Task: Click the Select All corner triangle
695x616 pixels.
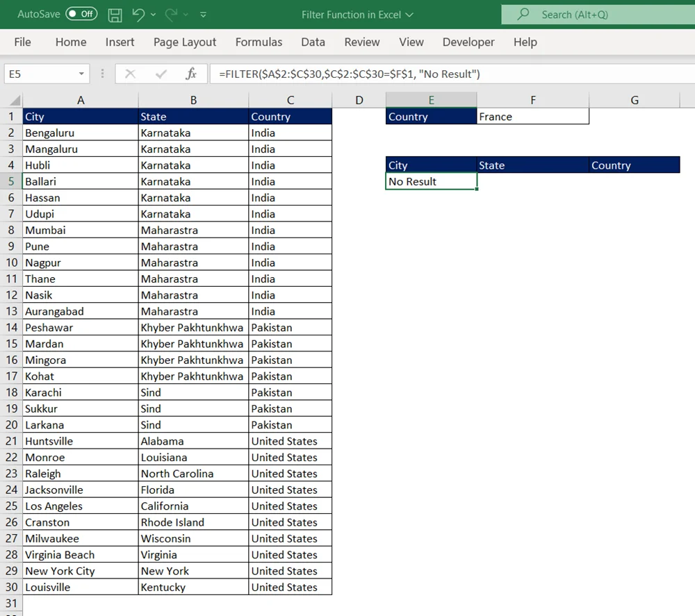Action: 15,101
